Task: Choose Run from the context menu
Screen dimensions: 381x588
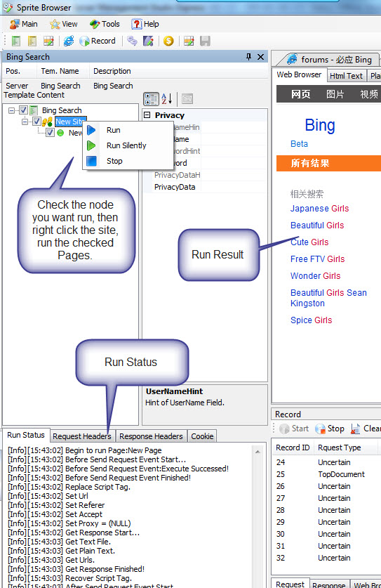Action: point(127,130)
